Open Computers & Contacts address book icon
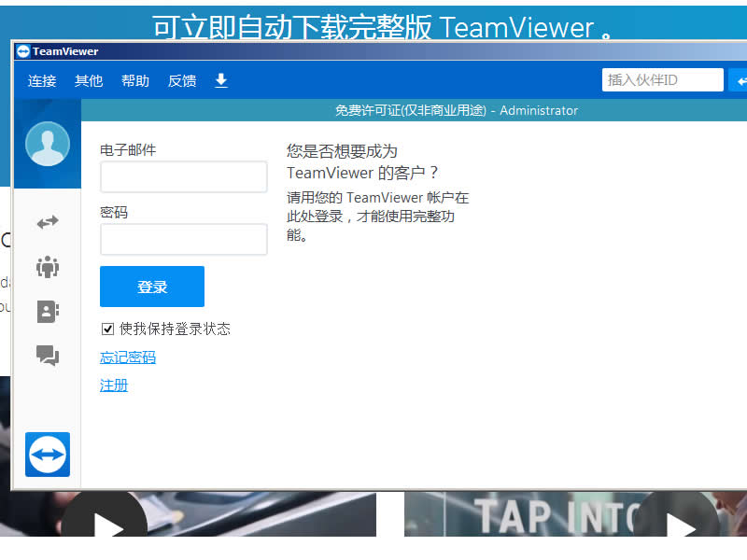747x560 pixels. [x=47, y=312]
